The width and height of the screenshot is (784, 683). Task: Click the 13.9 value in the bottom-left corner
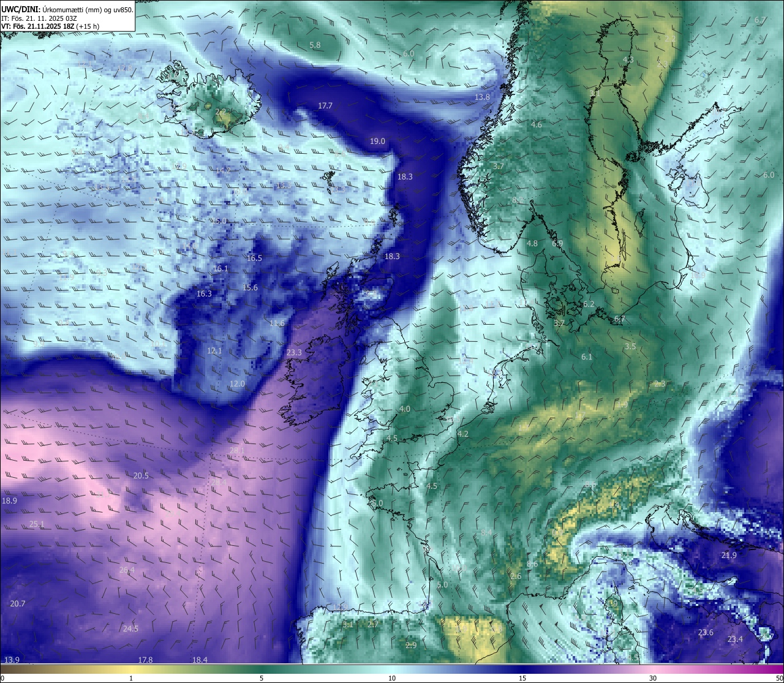pos(12,660)
